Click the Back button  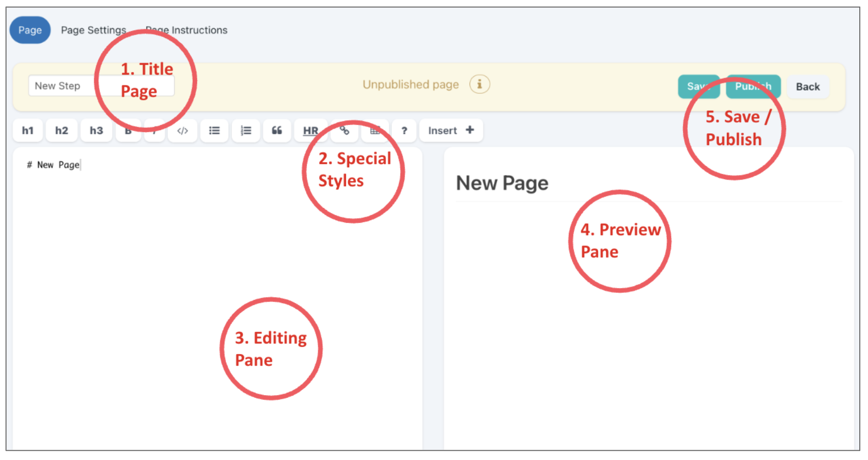coord(807,87)
